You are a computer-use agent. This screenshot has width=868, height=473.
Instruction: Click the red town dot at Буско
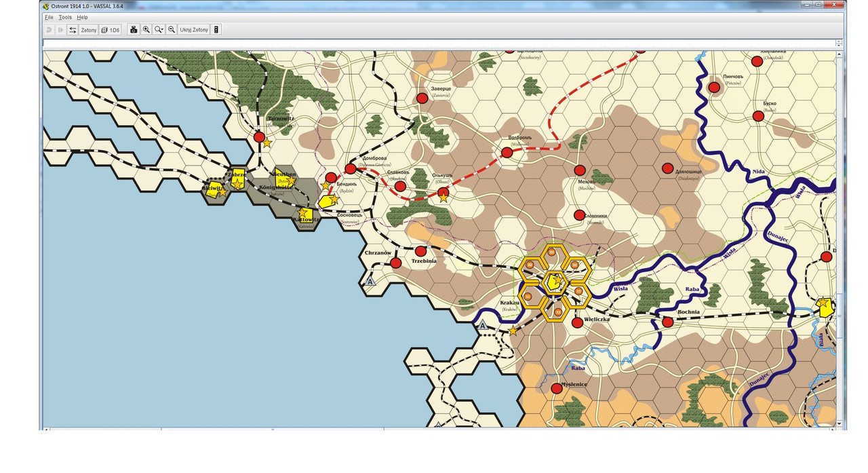(x=758, y=116)
